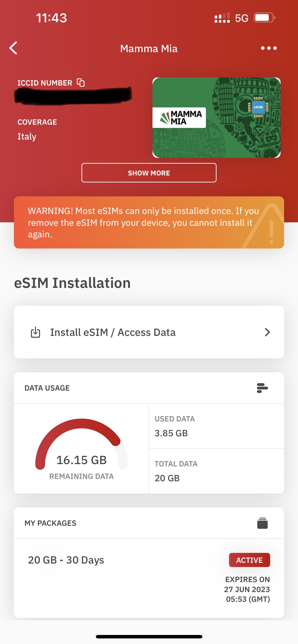The height and width of the screenshot is (644, 298).
Task: Open the 20 GB - 30 Days package
Action: (66, 560)
